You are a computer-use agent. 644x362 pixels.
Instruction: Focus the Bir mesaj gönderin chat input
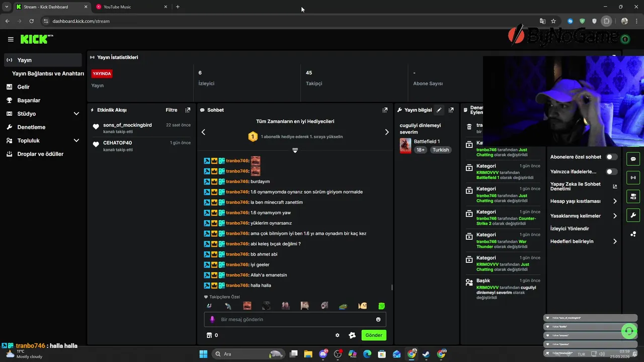(295, 319)
